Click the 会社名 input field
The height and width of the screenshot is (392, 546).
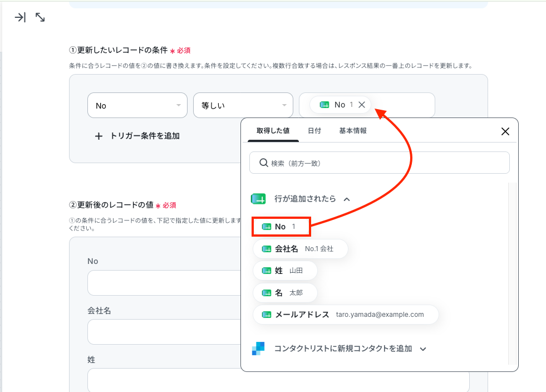[164, 332]
